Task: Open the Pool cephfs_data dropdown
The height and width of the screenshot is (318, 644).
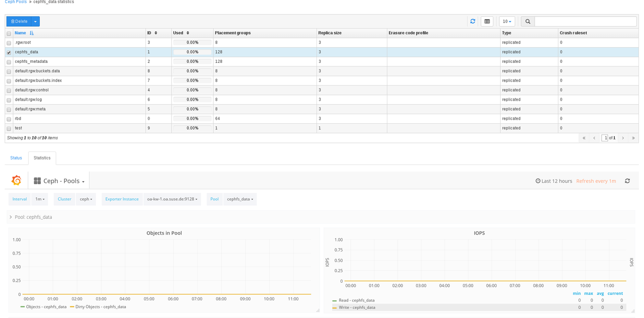Action: point(240,199)
